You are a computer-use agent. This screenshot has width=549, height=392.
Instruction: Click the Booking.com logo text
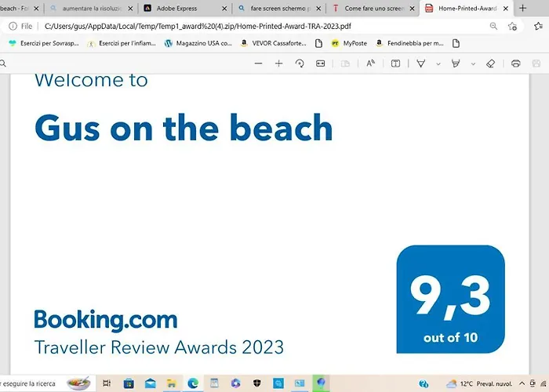[x=106, y=320]
